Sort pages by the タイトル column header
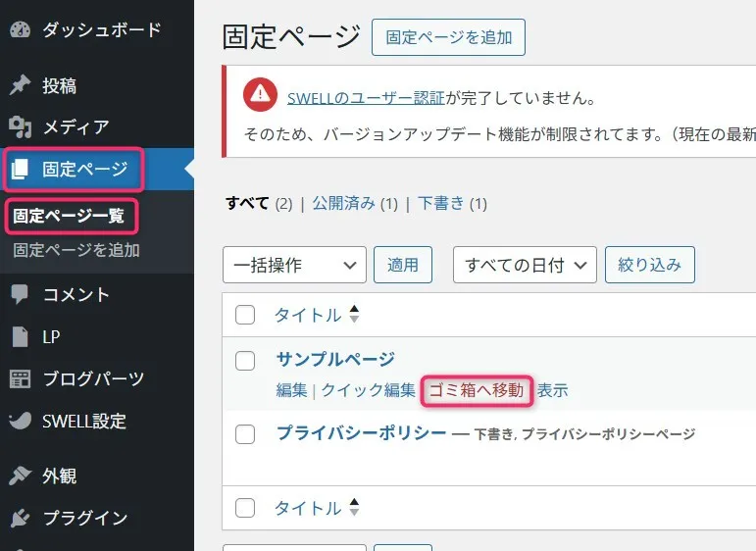The width and height of the screenshot is (756, 551). (x=307, y=315)
